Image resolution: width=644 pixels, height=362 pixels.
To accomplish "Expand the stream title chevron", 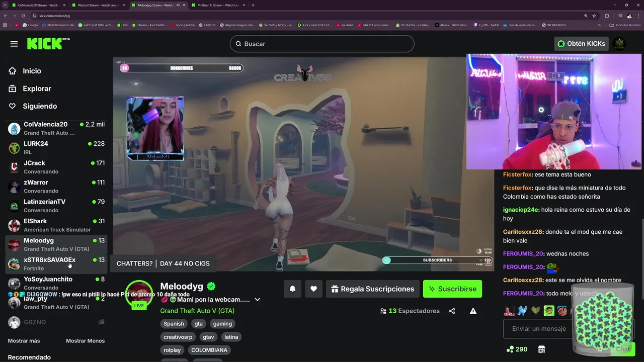I will click(257, 300).
